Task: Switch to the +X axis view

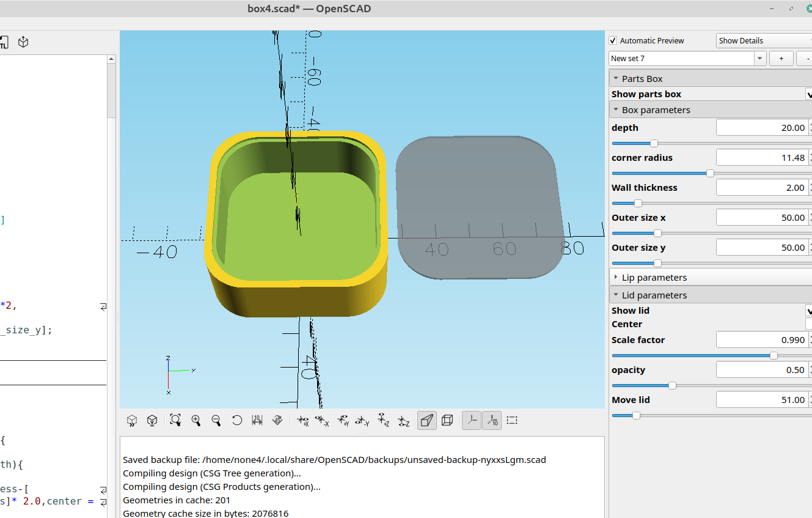Action: (302, 420)
